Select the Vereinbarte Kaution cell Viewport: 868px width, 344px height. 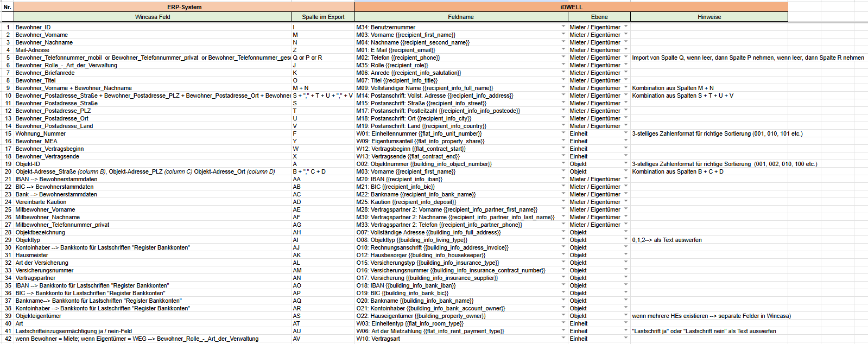click(x=153, y=202)
